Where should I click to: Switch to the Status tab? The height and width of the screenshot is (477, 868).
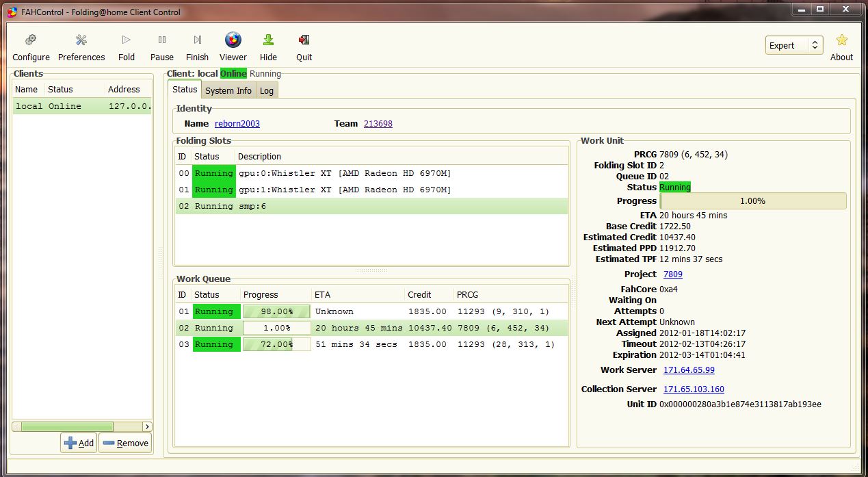tap(185, 90)
